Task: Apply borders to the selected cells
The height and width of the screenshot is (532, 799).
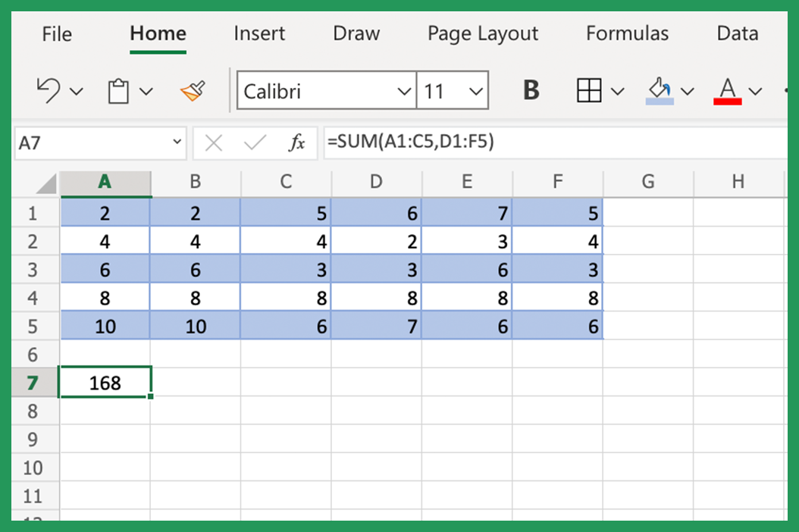Action: pyautogui.click(x=590, y=89)
